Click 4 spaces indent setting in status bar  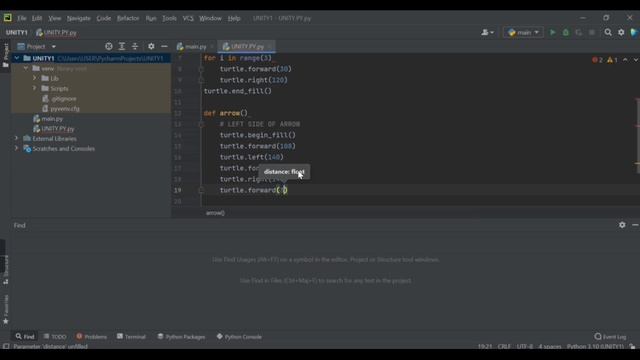(549, 347)
